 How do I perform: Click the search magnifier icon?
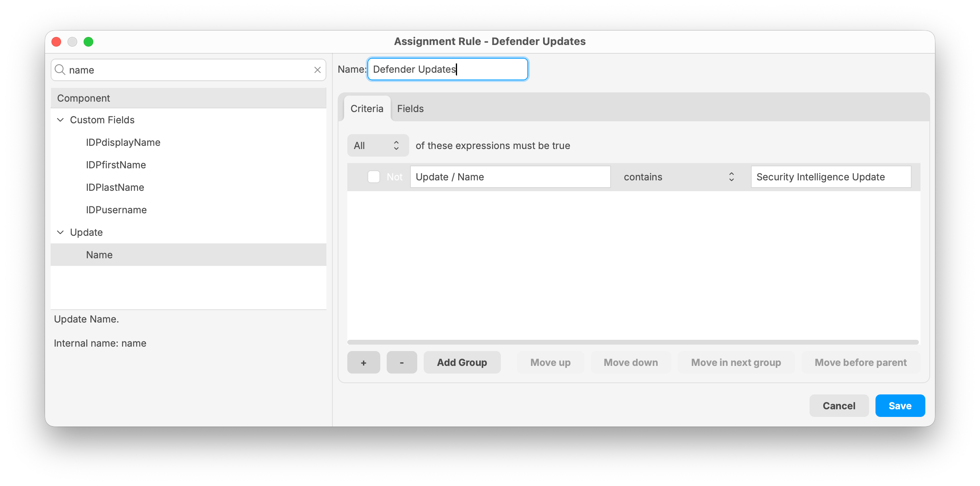click(60, 70)
